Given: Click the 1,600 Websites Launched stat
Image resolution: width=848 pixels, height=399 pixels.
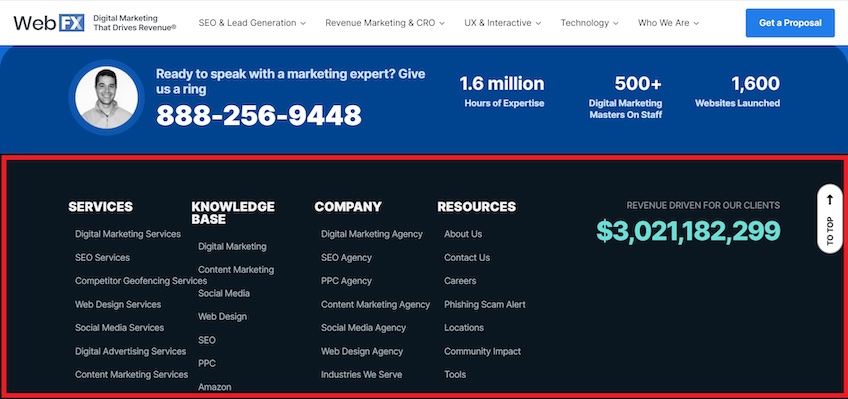Looking at the screenshot, I should click(x=737, y=91).
